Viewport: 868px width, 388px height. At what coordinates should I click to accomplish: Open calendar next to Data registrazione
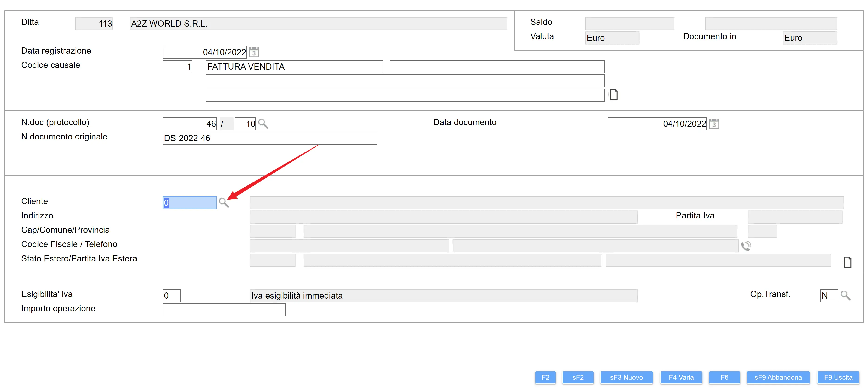pyautogui.click(x=254, y=52)
